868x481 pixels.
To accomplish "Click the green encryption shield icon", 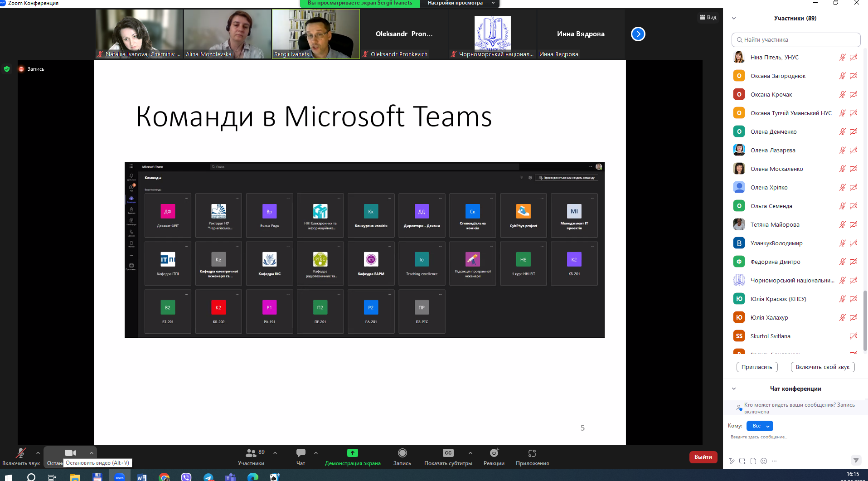I will (x=7, y=69).
